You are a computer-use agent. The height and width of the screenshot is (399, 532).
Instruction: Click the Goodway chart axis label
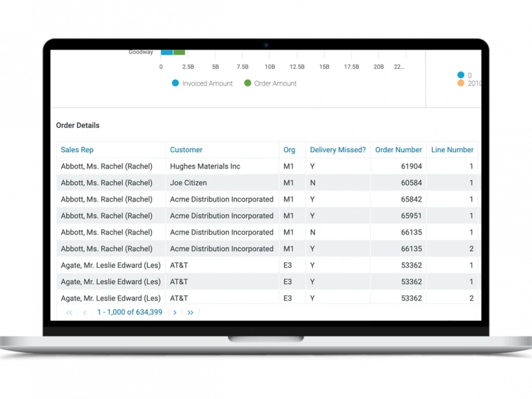141,52
